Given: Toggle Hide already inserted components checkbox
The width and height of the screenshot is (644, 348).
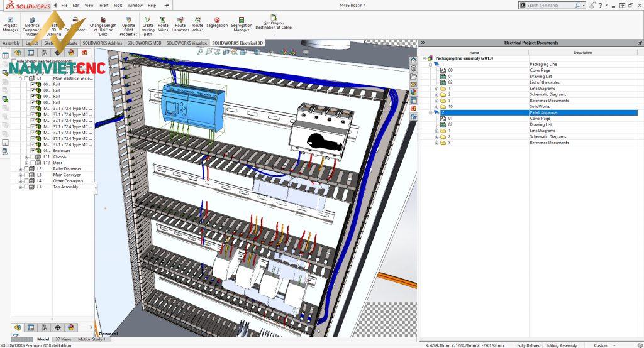Looking at the screenshot, I should click(x=14, y=61).
